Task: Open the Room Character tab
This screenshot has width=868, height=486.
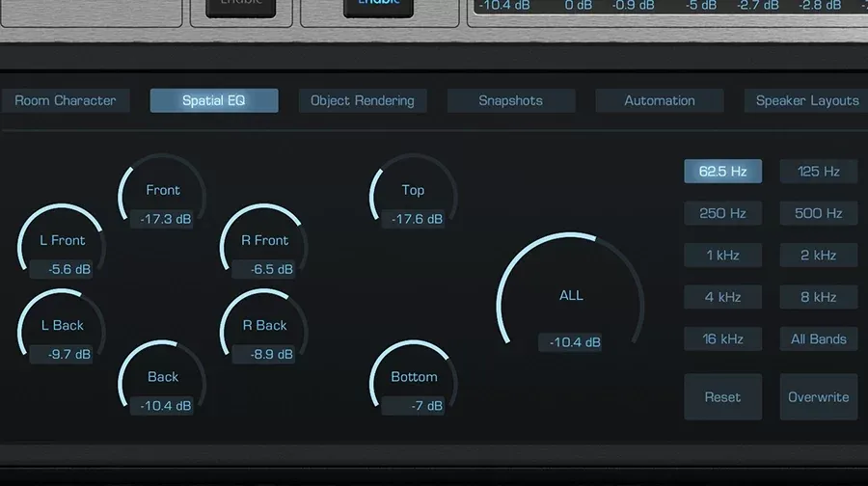Action: [x=66, y=100]
